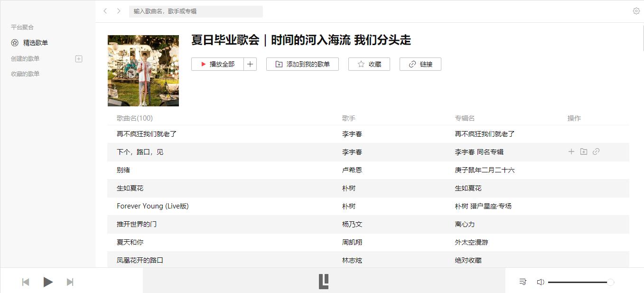
Task: Open the 收藏的歌单 sidebar section
Action: (24, 74)
